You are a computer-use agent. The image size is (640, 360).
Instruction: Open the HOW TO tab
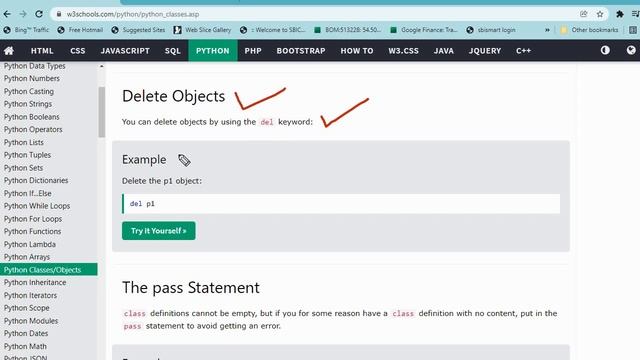coord(357,51)
